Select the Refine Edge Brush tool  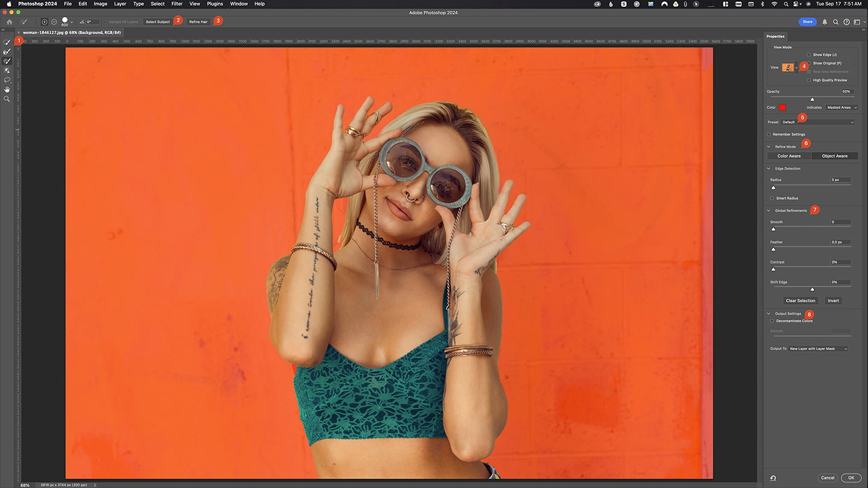pos(7,52)
